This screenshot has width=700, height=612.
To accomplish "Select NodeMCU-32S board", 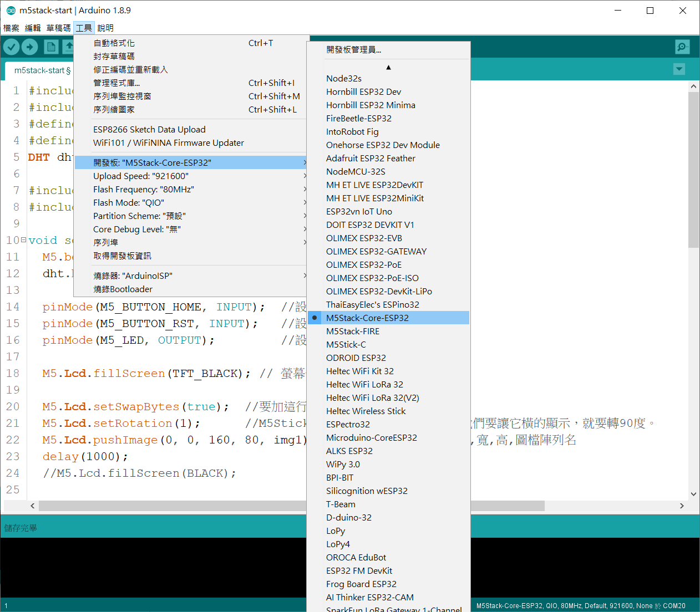I will 388,171.
